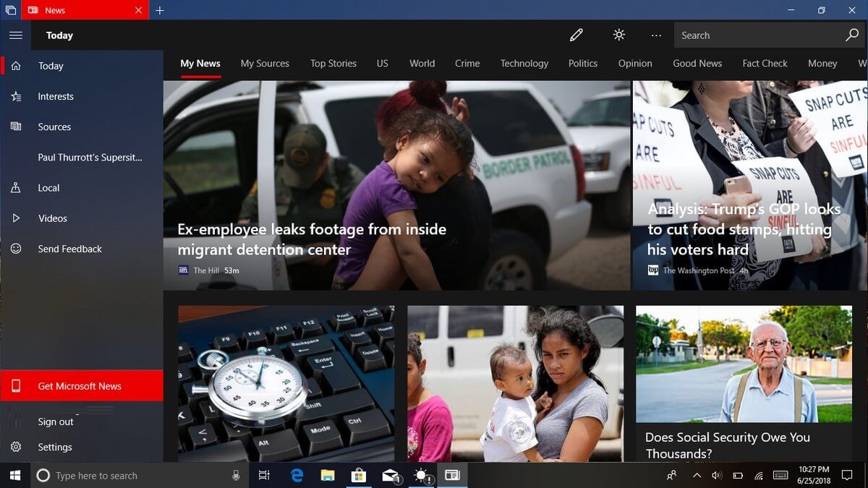The width and height of the screenshot is (868, 488).
Task: Click the Get Microsoft News button
Action: (x=82, y=386)
